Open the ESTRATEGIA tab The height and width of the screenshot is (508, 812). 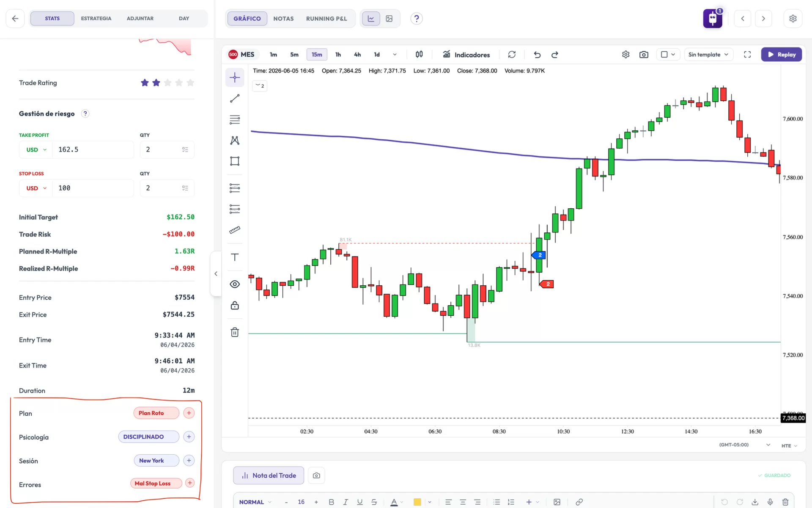(96, 19)
